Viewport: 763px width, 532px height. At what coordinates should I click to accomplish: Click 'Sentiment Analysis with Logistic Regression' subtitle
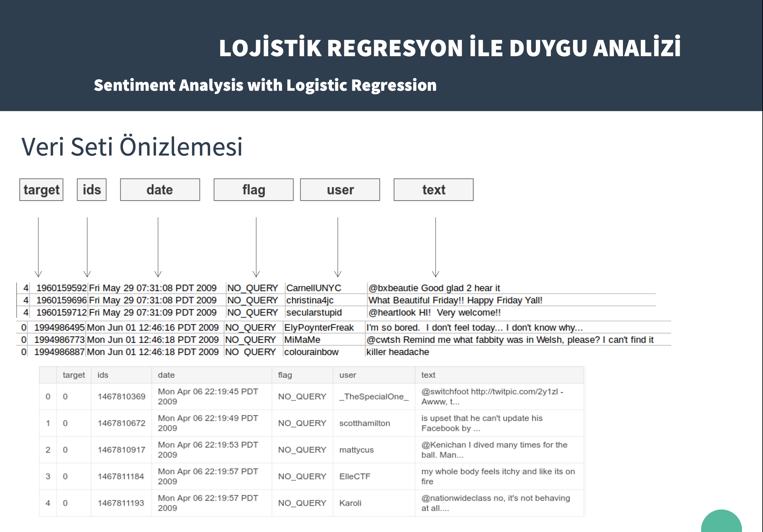tap(265, 85)
